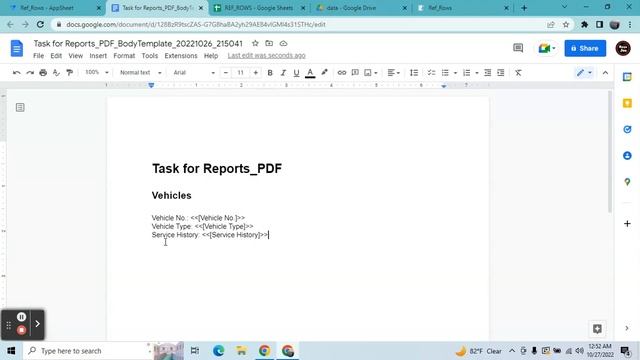Click the Decrease indent icon
This screenshot has width=640, height=360.
tap(487, 73)
